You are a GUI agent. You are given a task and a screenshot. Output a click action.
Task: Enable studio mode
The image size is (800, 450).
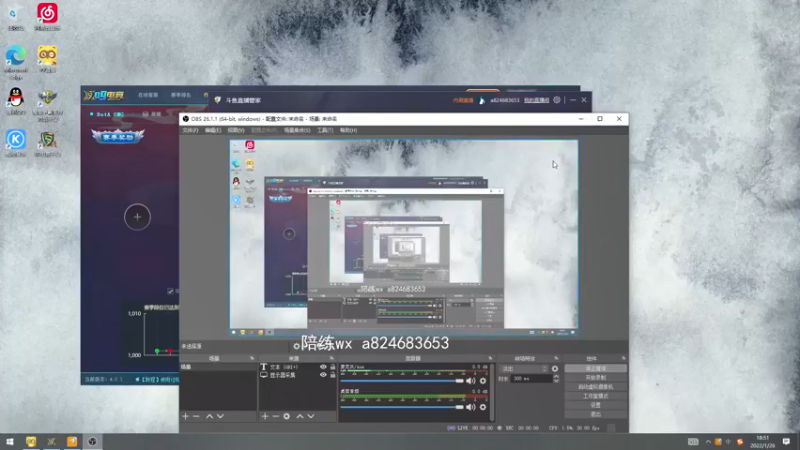click(x=595, y=396)
